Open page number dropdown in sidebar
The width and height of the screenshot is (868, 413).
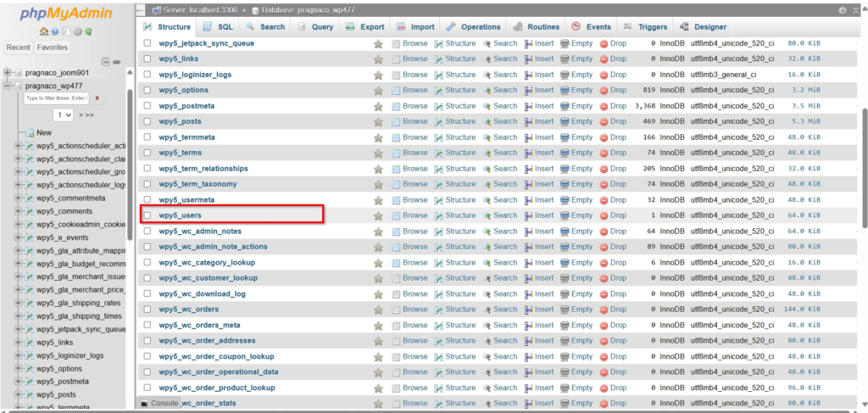[x=63, y=115]
